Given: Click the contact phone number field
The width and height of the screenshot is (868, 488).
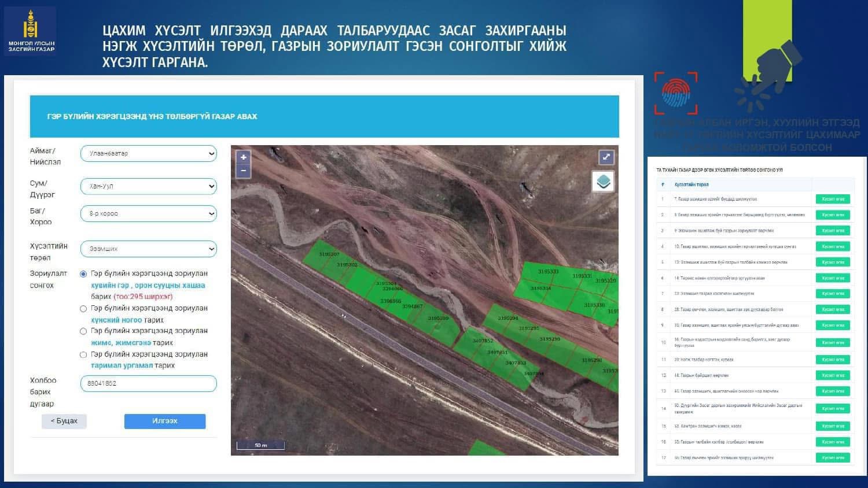Looking at the screenshot, I should coord(148,383).
